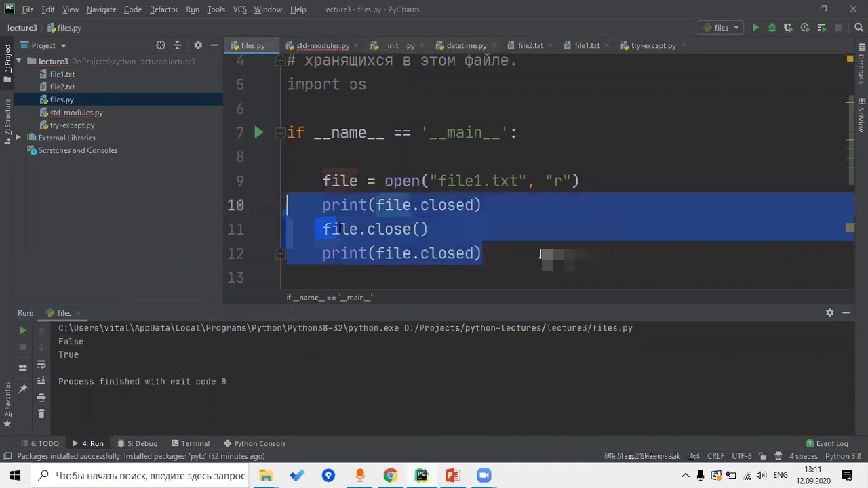
Task: Change the '4 spaces' indent setting
Action: click(804, 456)
